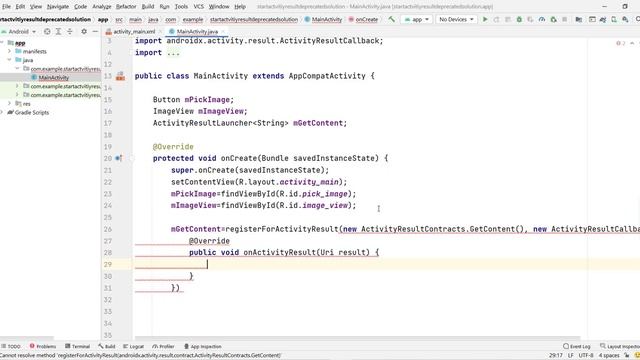This screenshot has height=360, width=640.
Task: Hide the Project panel with minus icon
Action: pyautogui.click(x=95, y=31)
